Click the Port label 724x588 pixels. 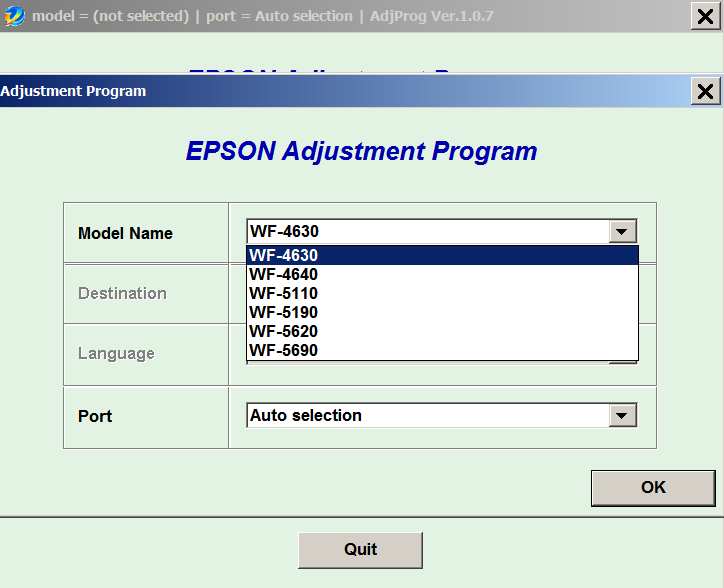click(95, 416)
